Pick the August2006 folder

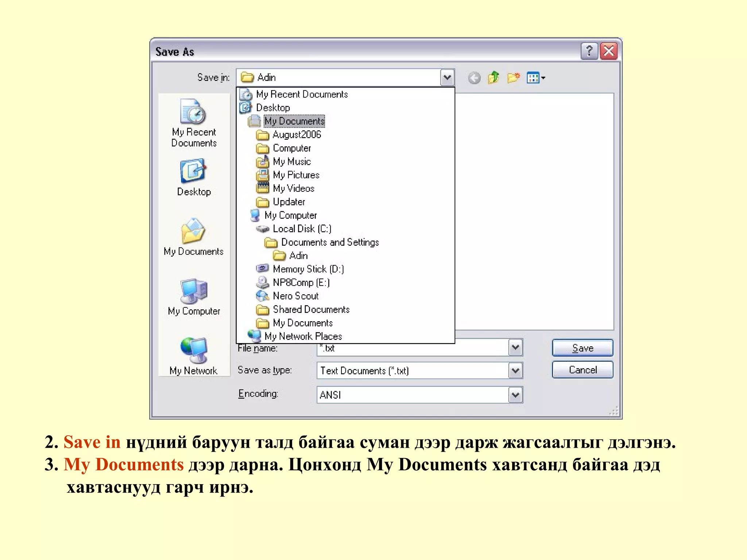(288, 135)
